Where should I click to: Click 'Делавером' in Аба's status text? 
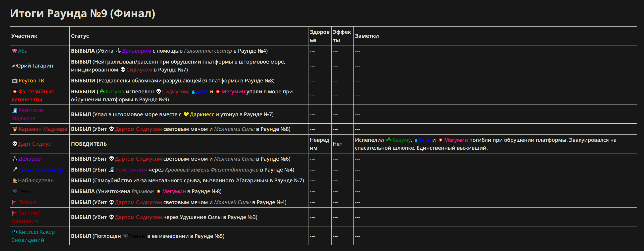tap(137, 51)
